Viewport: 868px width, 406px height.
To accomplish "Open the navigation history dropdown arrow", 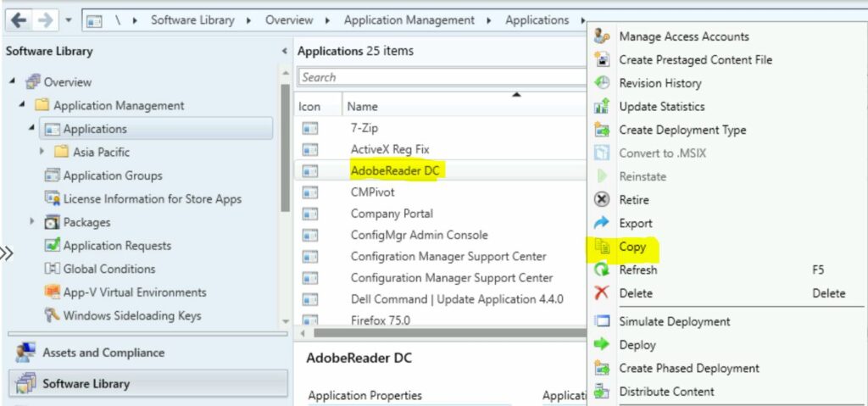I will tap(69, 20).
